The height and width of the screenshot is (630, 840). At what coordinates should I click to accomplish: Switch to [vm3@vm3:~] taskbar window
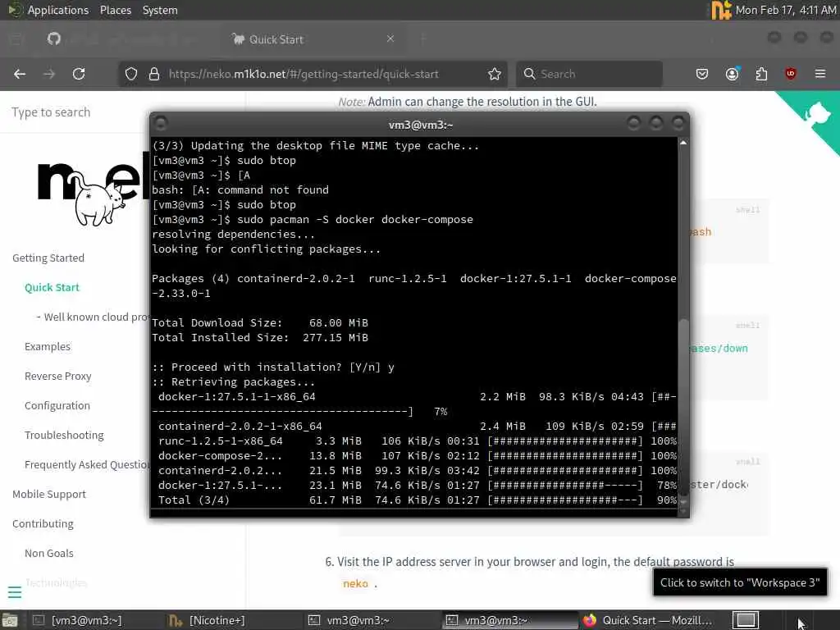(x=85, y=620)
